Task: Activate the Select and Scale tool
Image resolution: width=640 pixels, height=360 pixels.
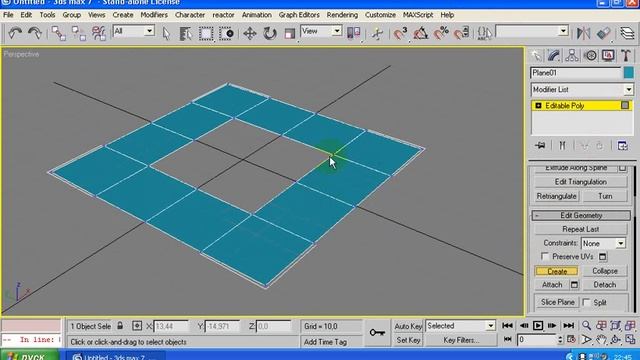Action: (x=289, y=33)
